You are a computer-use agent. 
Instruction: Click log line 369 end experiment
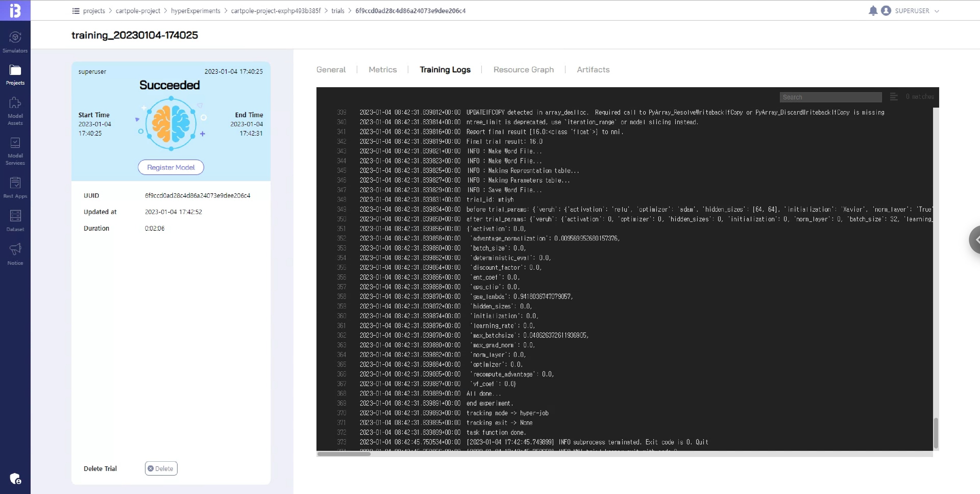coord(490,403)
